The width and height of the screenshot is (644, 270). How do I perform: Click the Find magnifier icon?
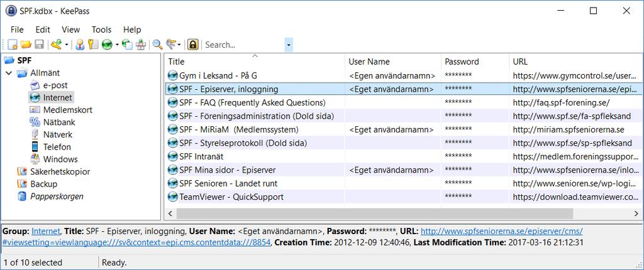[157, 45]
